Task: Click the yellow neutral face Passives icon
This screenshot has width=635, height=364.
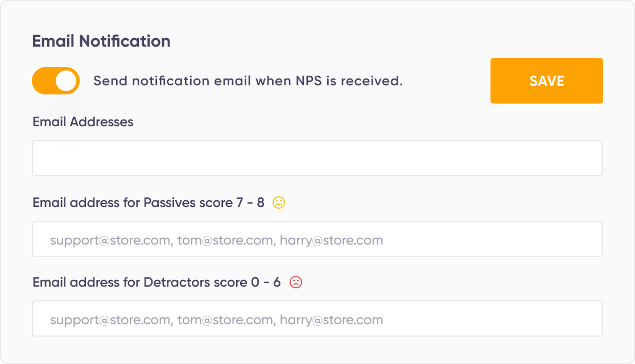Action: (x=279, y=202)
